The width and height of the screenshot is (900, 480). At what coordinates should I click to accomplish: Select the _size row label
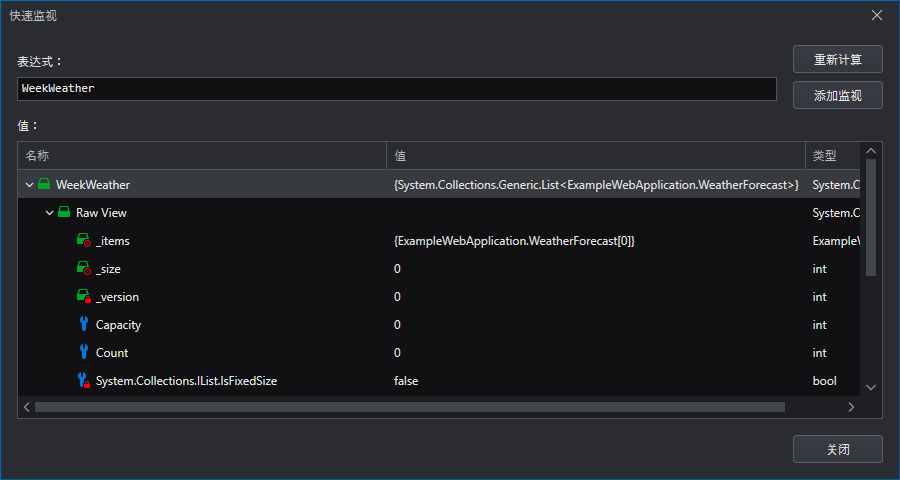pos(108,269)
